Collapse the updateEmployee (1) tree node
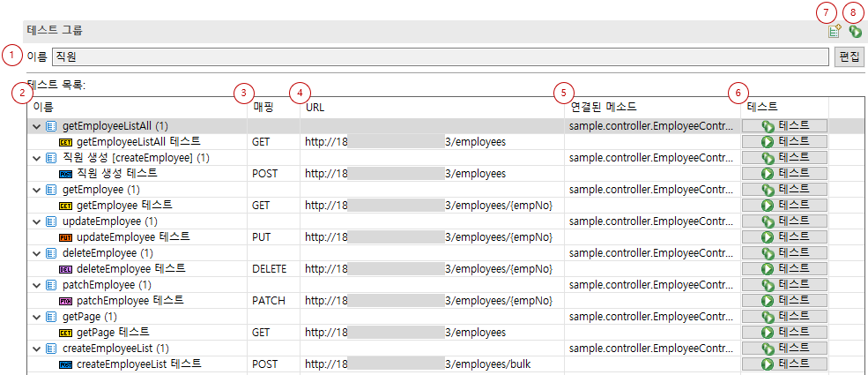This screenshot has width=868, height=375. pyautogui.click(x=36, y=221)
